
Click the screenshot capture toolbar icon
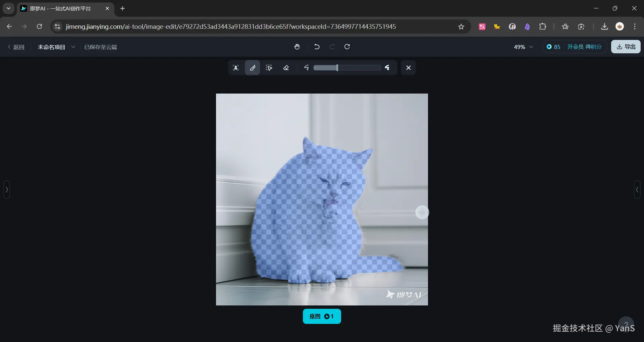point(581,26)
